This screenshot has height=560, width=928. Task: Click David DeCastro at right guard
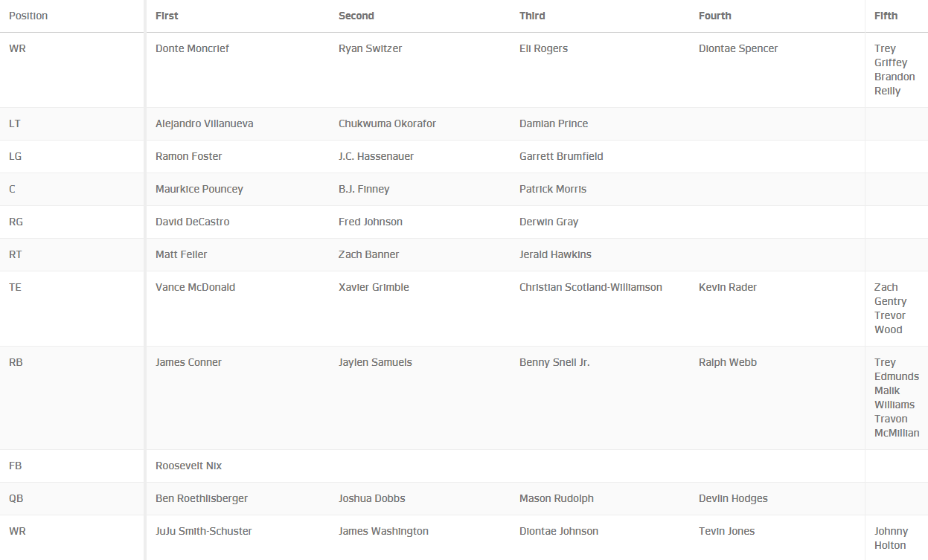click(x=192, y=222)
